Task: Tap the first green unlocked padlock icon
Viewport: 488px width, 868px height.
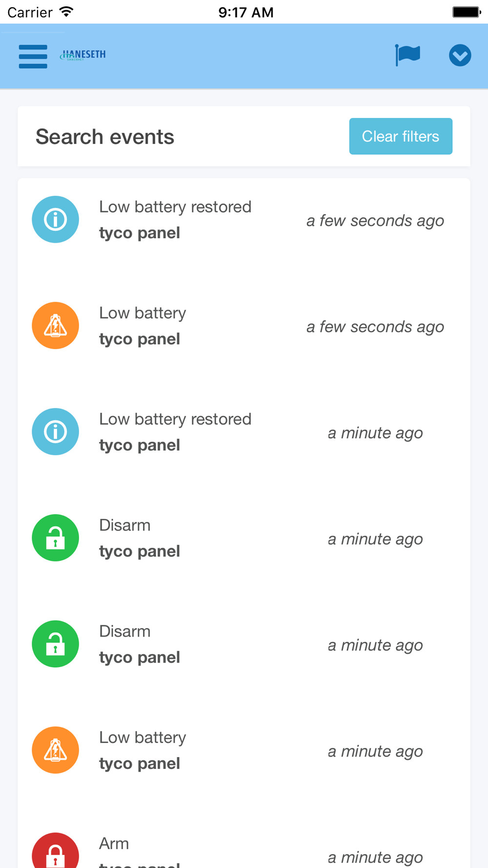Action: 55,538
